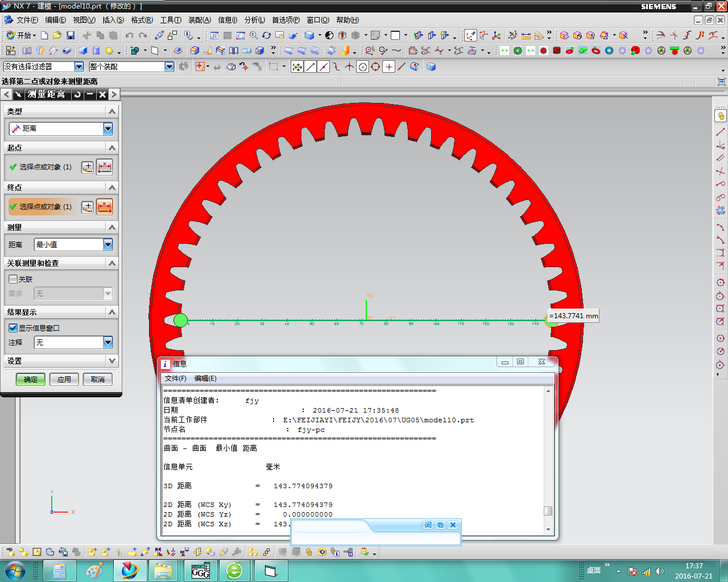Click the 应用 button
The height and width of the screenshot is (582, 728).
[64, 379]
